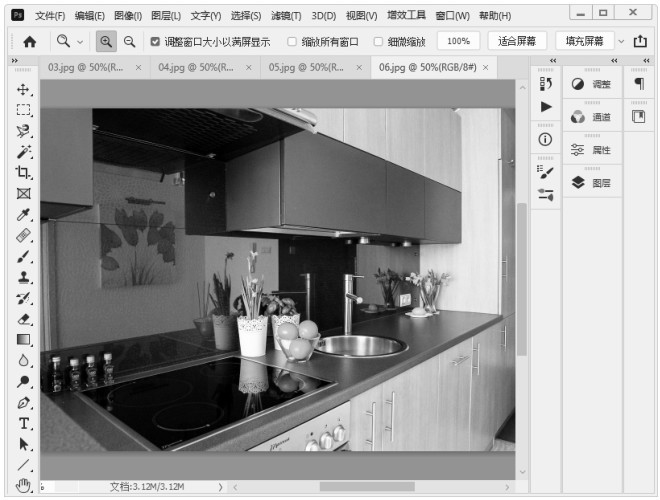
Task: Select the Frame tool
Action: tap(23, 193)
